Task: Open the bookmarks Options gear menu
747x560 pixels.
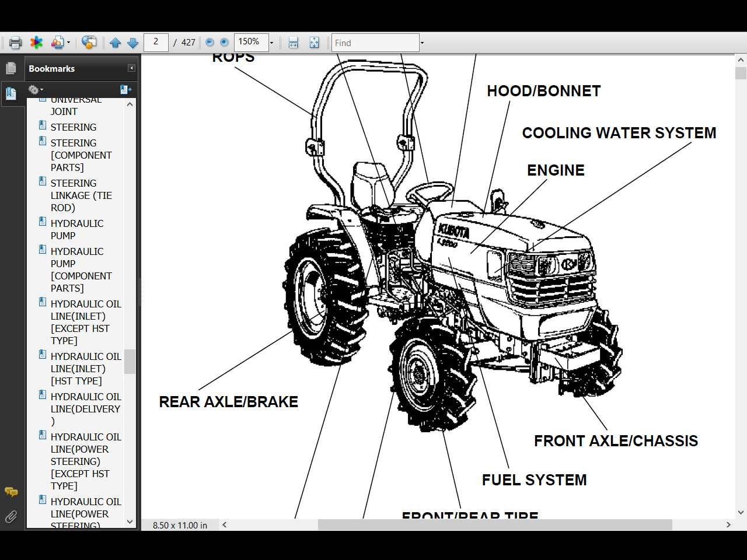Action: tap(35, 89)
